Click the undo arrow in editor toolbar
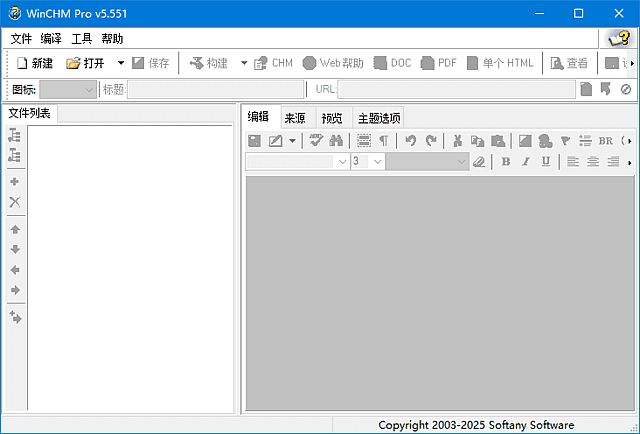This screenshot has width=640, height=434. click(410, 141)
